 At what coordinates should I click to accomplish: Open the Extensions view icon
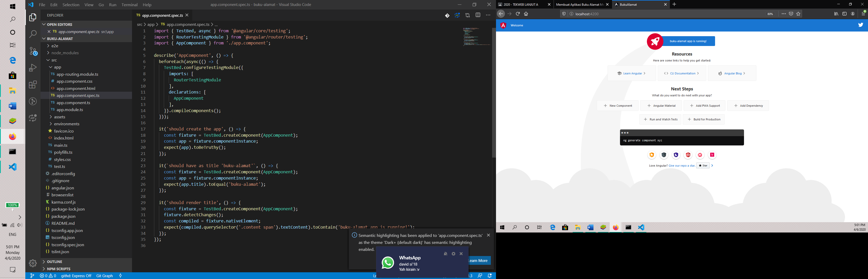[33, 84]
